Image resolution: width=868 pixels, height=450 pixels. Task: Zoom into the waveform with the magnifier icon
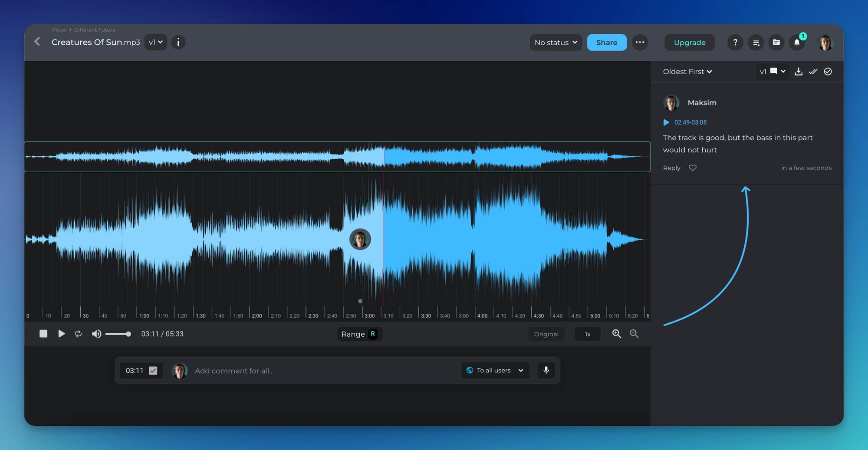click(x=617, y=334)
